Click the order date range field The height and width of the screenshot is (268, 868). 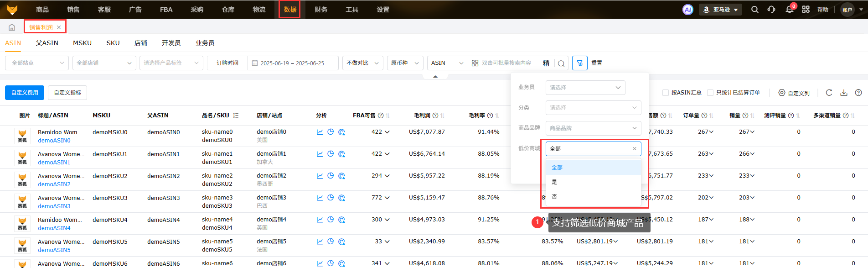click(292, 63)
